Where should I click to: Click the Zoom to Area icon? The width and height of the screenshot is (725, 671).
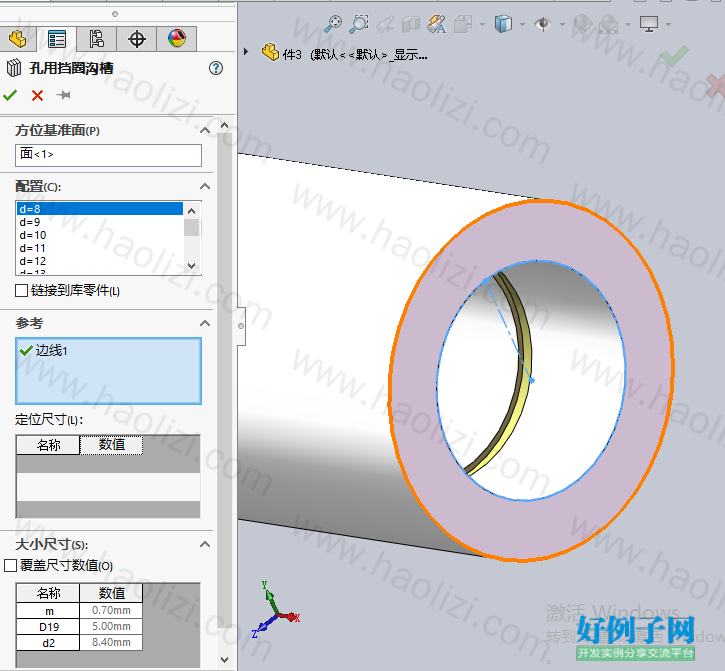click(359, 24)
